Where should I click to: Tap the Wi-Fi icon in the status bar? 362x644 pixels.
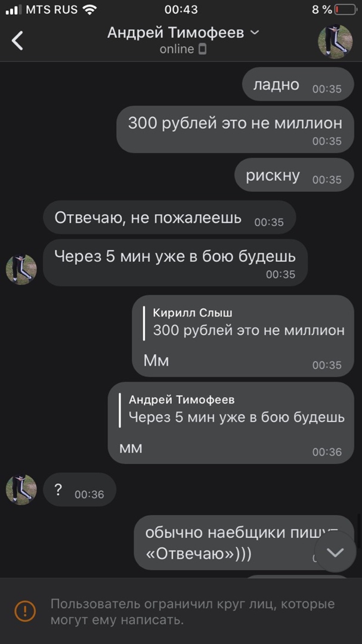tap(89, 10)
